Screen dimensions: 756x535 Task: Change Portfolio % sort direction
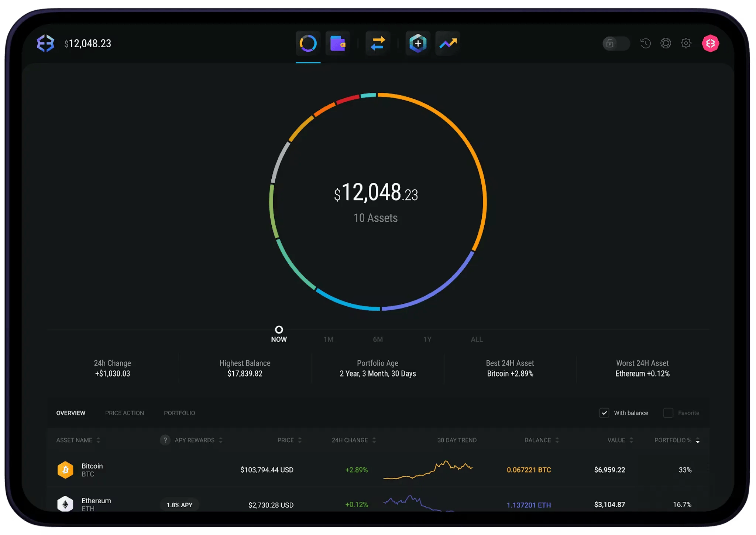(697, 440)
